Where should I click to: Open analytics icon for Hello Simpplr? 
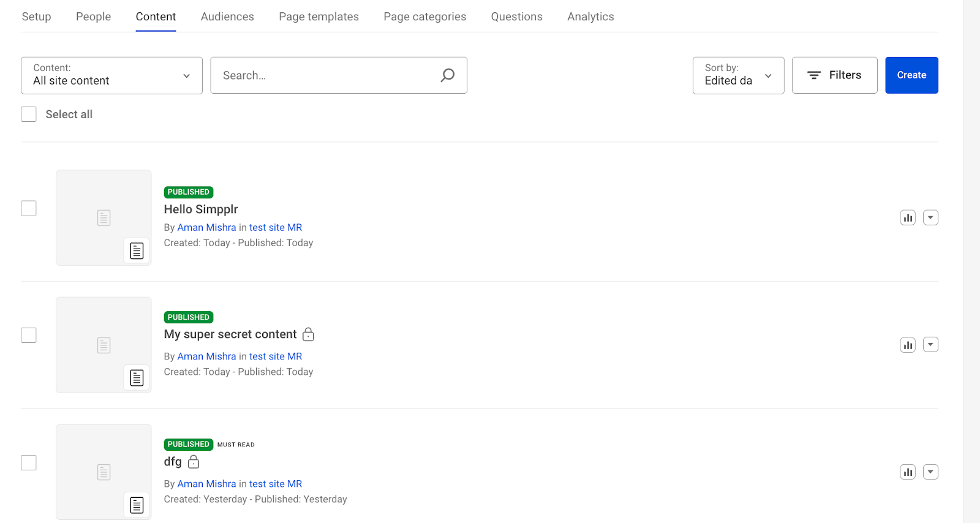point(907,217)
